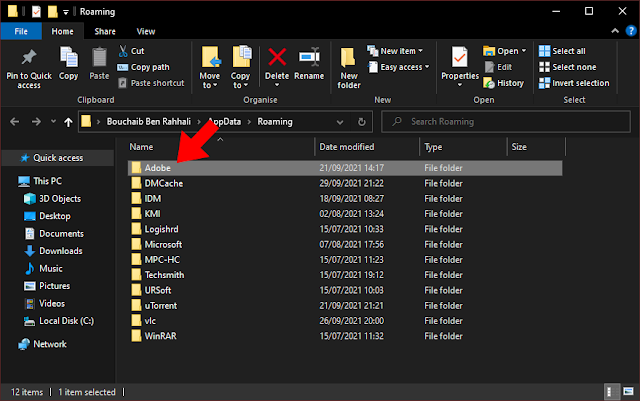This screenshot has height=401, width=640.
Task: Select Quick access in navigation pane
Action: pyautogui.click(x=58, y=158)
